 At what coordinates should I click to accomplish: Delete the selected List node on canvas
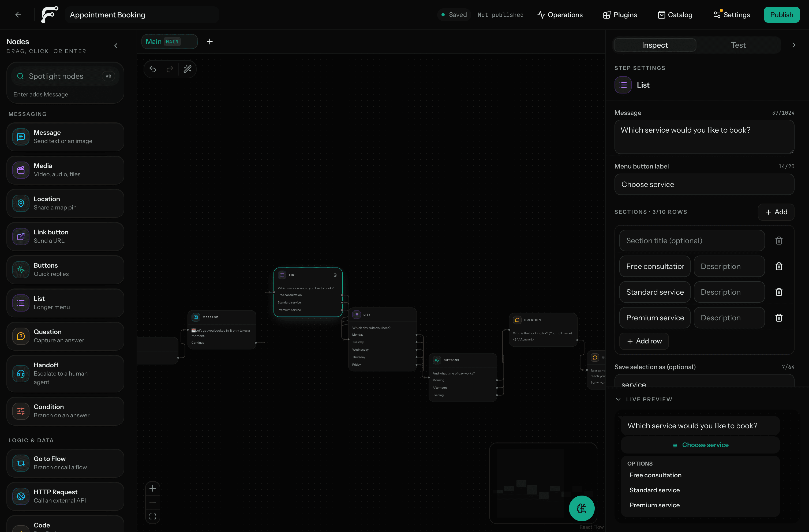[335, 275]
